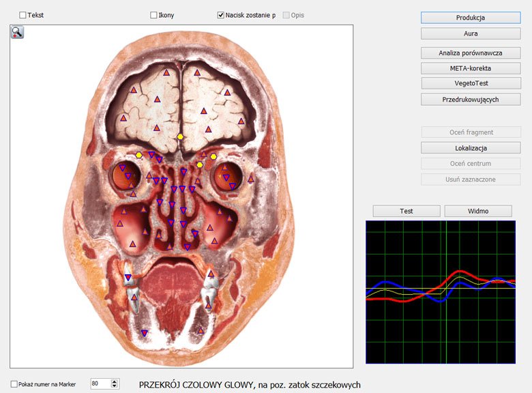Screen dimensions: 532x393
Task: Select red triangle marker atop left brain hemisphere
Action: (166, 72)
